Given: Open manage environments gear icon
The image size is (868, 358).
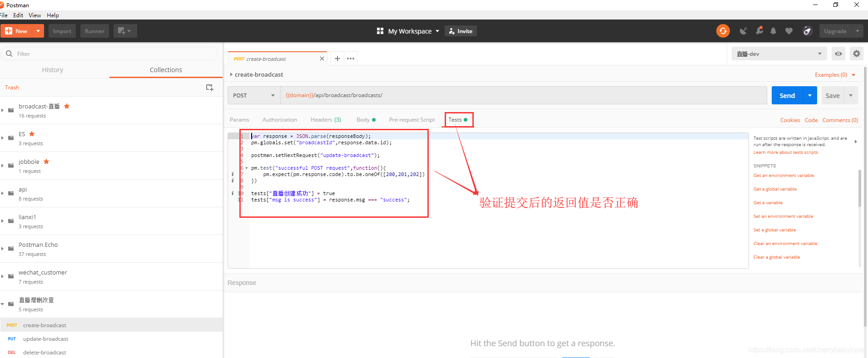Looking at the screenshot, I should click(x=857, y=54).
